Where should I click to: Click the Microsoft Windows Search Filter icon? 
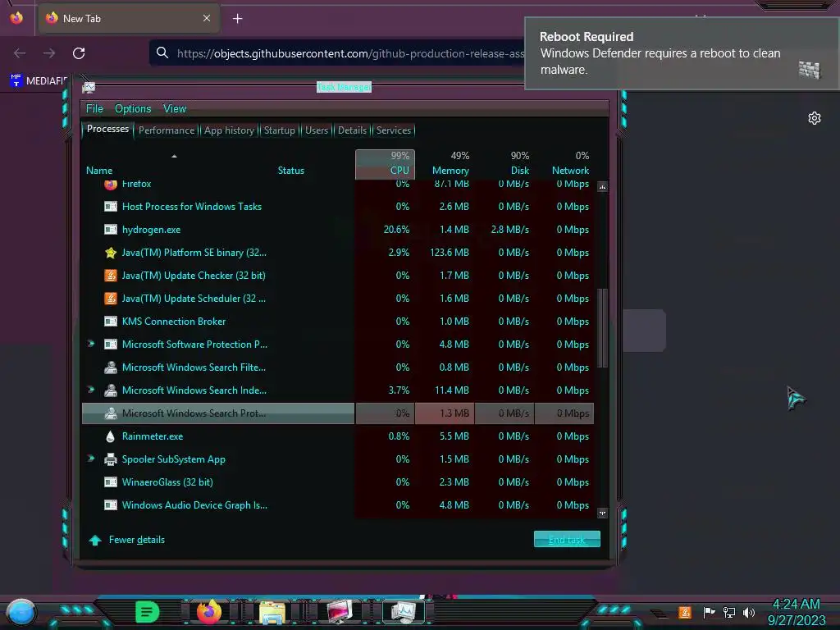point(111,367)
